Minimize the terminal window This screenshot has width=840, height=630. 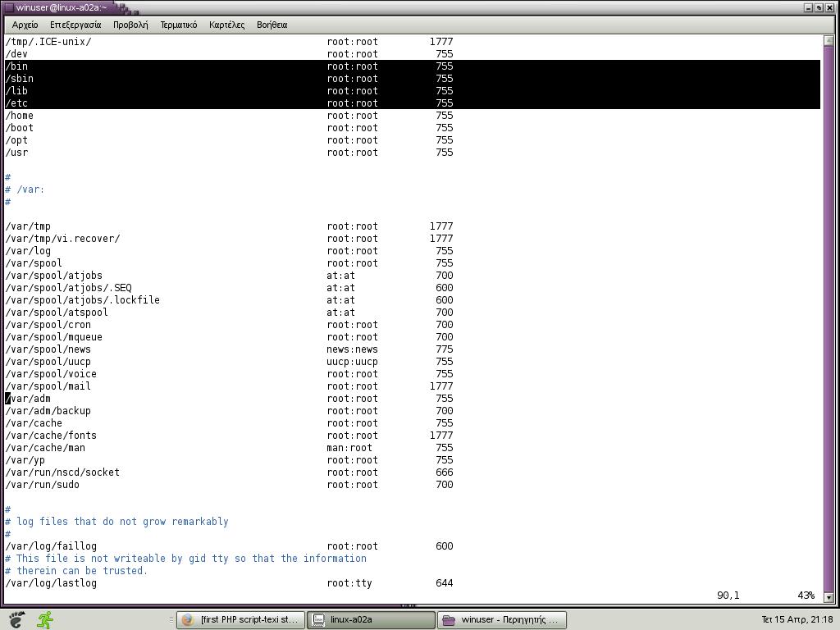808,7
